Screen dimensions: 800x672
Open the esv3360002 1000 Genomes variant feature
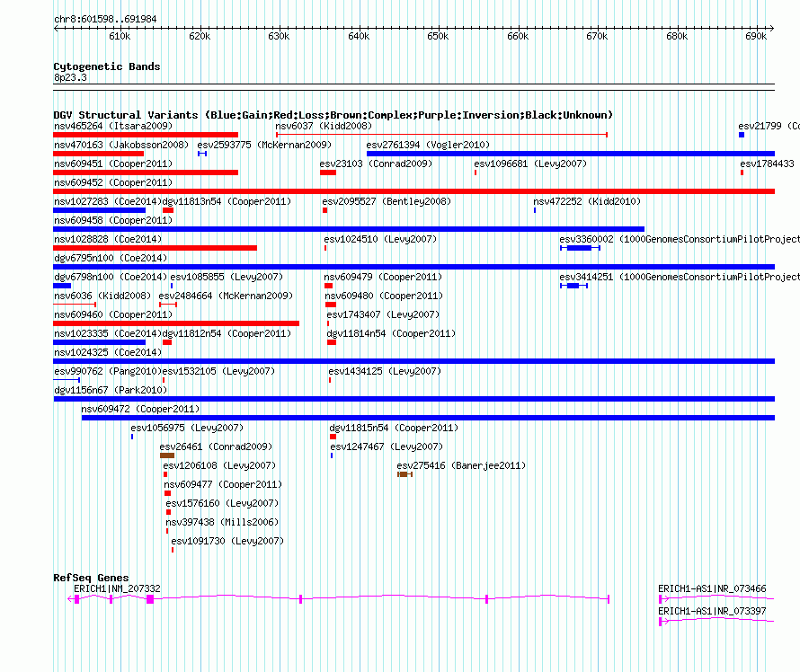[580, 248]
